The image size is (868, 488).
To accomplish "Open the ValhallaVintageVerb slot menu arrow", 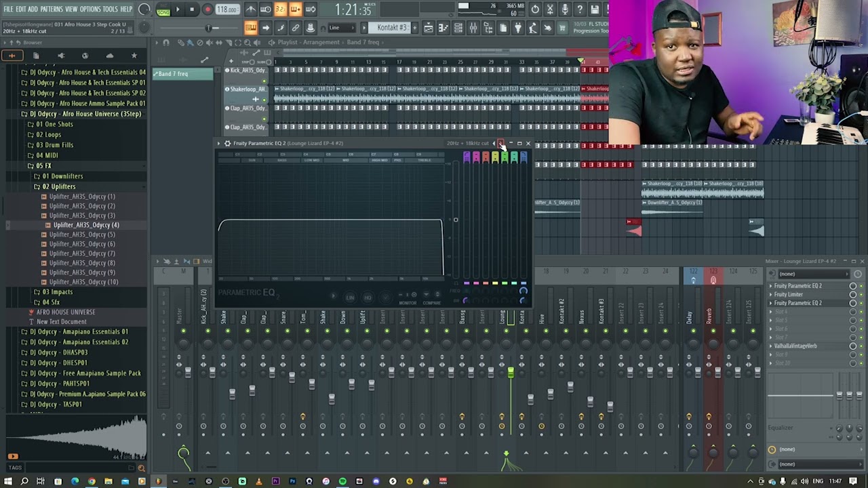I will coord(771,346).
